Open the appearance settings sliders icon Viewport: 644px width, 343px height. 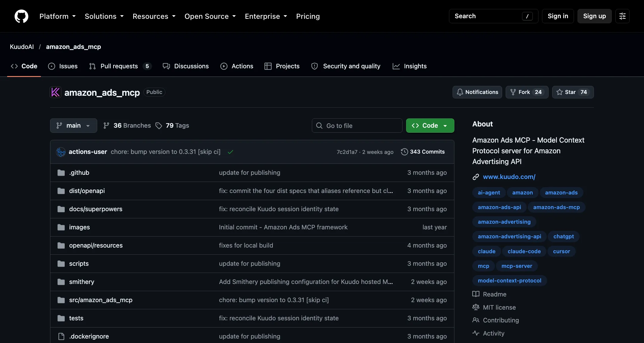[623, 16]
